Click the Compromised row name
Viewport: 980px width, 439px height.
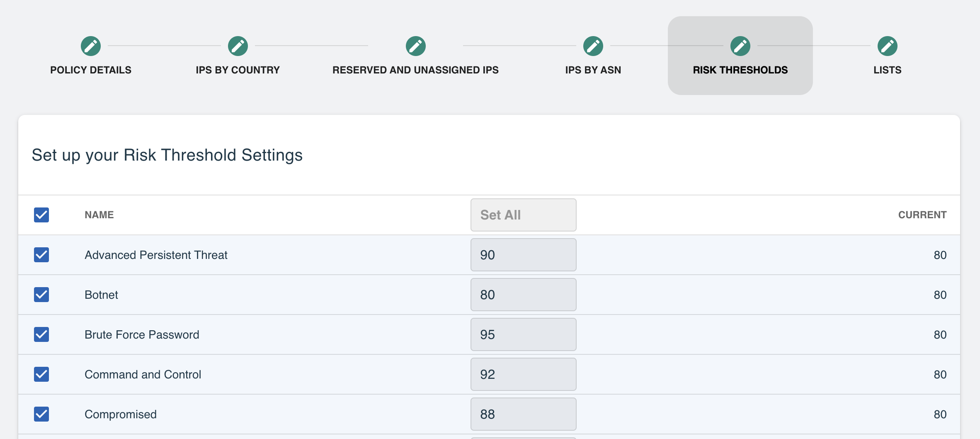tap(121, 414)
